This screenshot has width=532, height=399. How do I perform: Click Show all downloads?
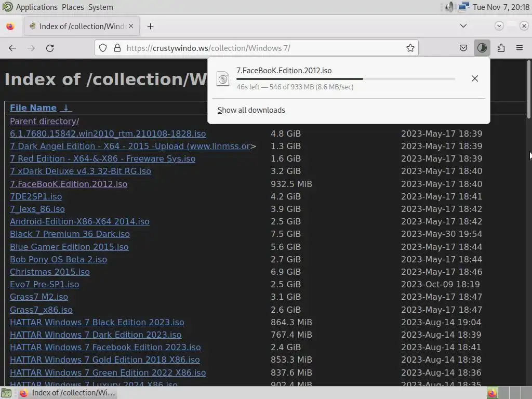[x=251, y=110]
